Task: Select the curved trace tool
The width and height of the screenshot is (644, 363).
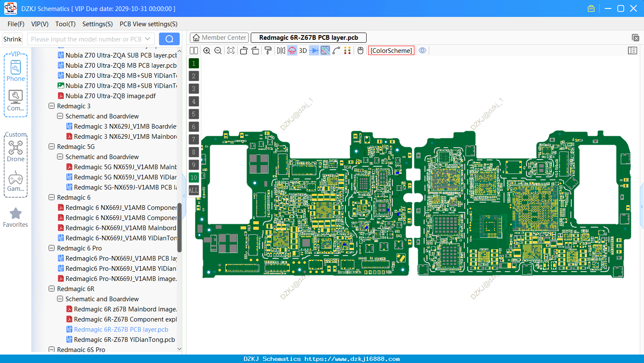Action: (336, 50)
